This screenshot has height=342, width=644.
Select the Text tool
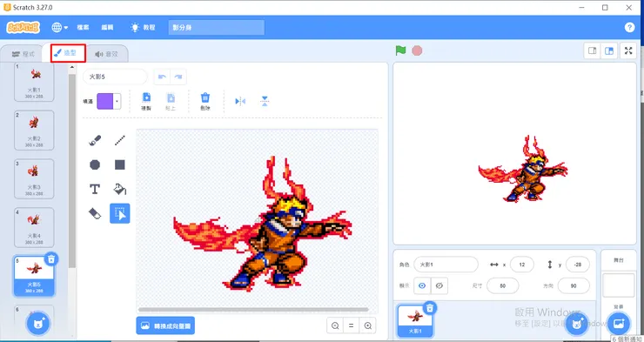(x=95, y=189)
